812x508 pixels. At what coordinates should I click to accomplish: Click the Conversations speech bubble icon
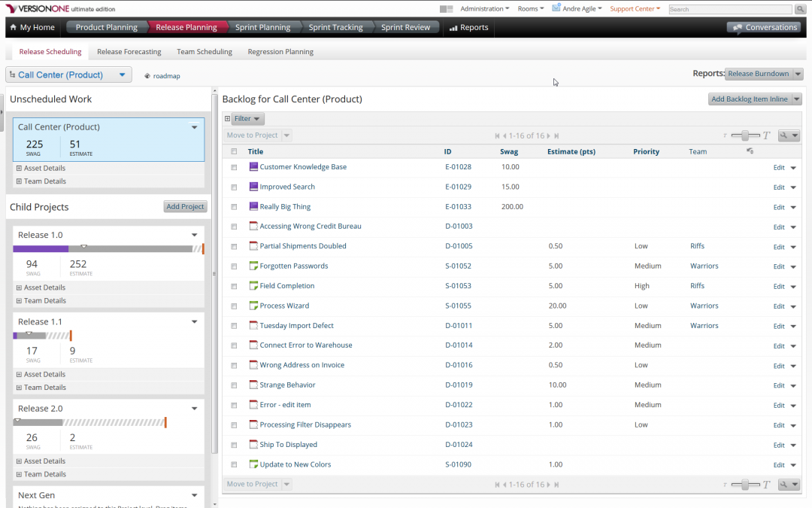coord(737,28)
